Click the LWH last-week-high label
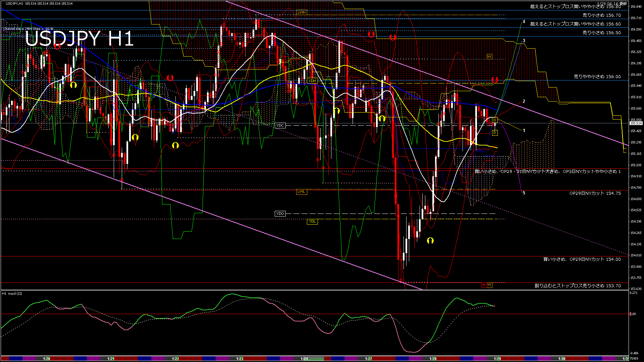The height and width of the screenshot is (362, 644). point(302,12)
